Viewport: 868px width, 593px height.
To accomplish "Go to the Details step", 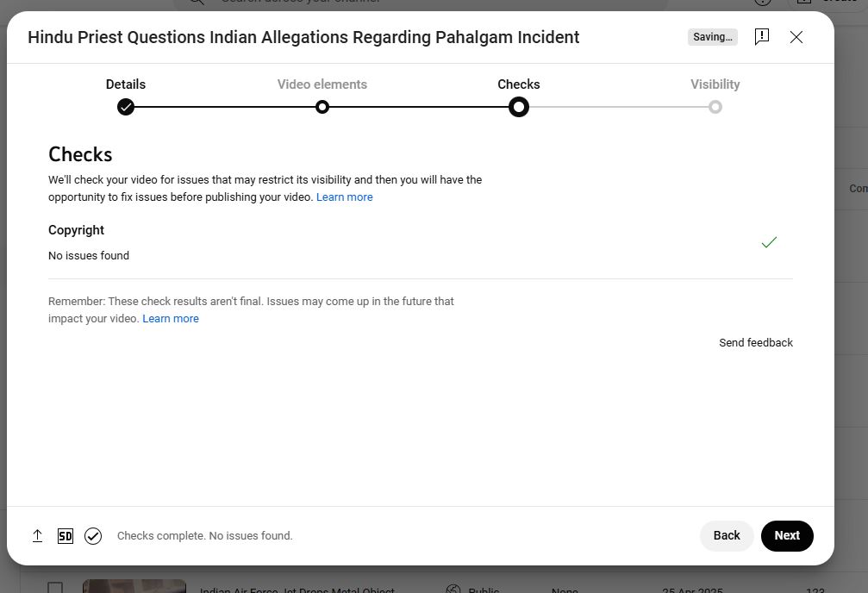I will pyautogui.click(x=126, y=84).
